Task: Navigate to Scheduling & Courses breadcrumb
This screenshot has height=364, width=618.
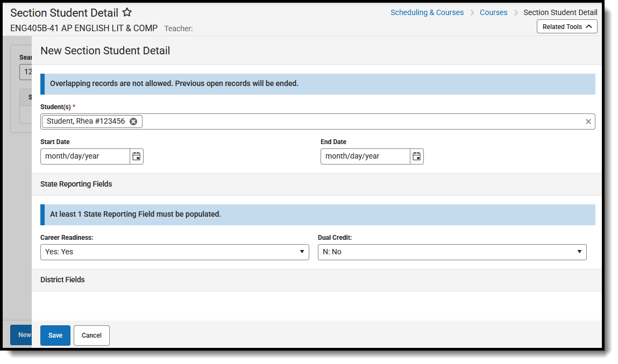Action: point(427,12)
